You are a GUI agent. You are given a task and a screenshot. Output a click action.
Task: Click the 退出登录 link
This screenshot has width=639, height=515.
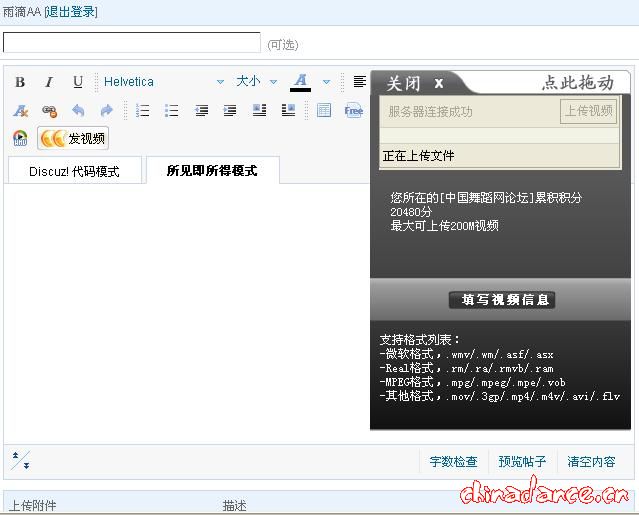[71, 12]
